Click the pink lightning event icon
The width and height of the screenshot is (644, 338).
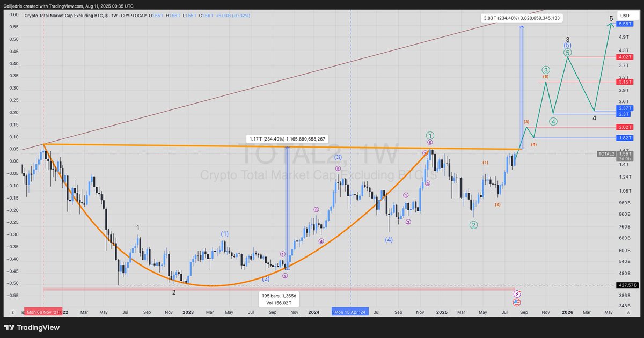click(517, 293)
